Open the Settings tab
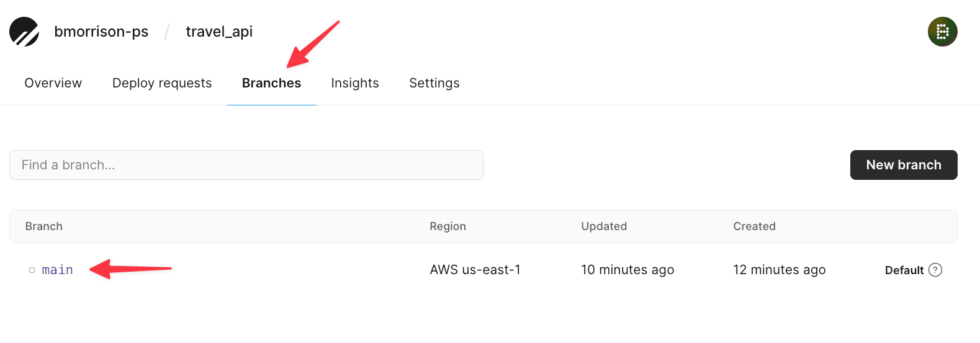Image resolution: width=980 pixels, height=343 pixels. [434, 83]
